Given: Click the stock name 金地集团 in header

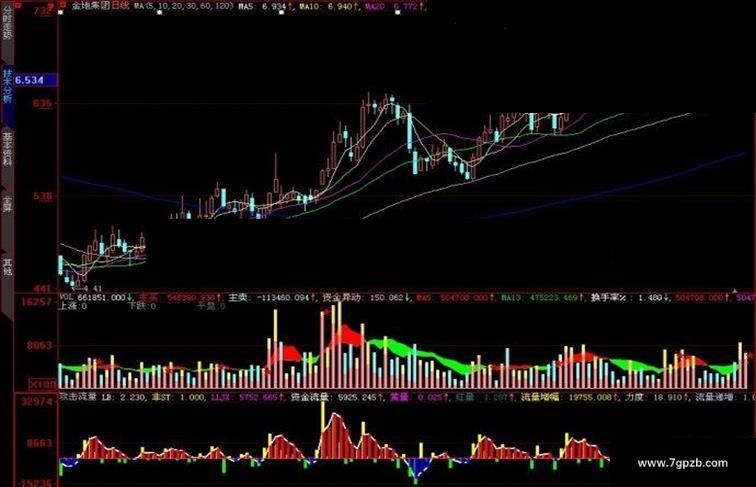Looking at the screenshot, I should coord(91,6).
